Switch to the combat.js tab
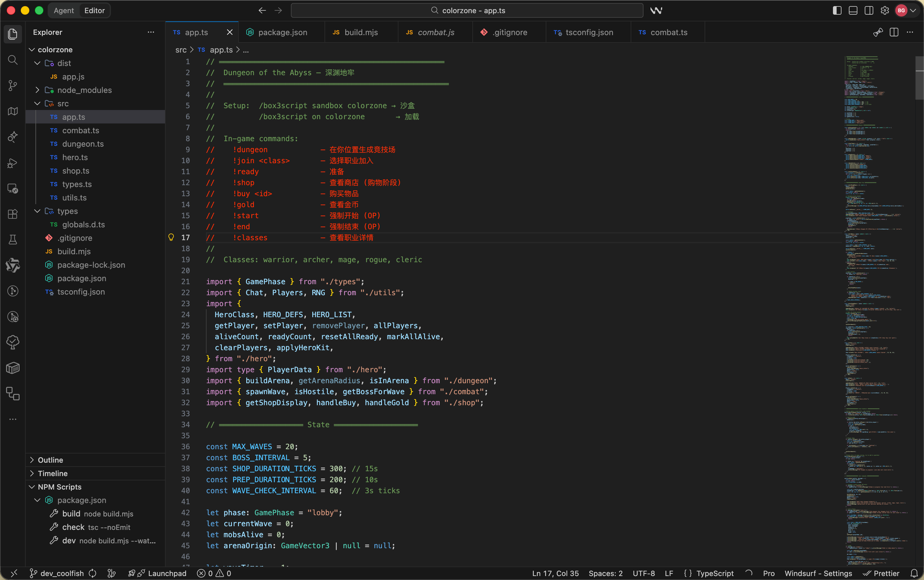Screen dimensions: 924x580 click(x=435, y=32)
